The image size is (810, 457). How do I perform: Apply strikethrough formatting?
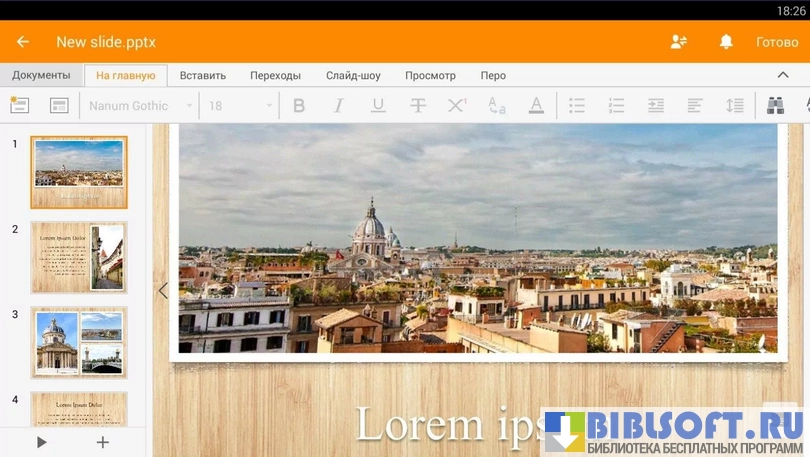417,105
